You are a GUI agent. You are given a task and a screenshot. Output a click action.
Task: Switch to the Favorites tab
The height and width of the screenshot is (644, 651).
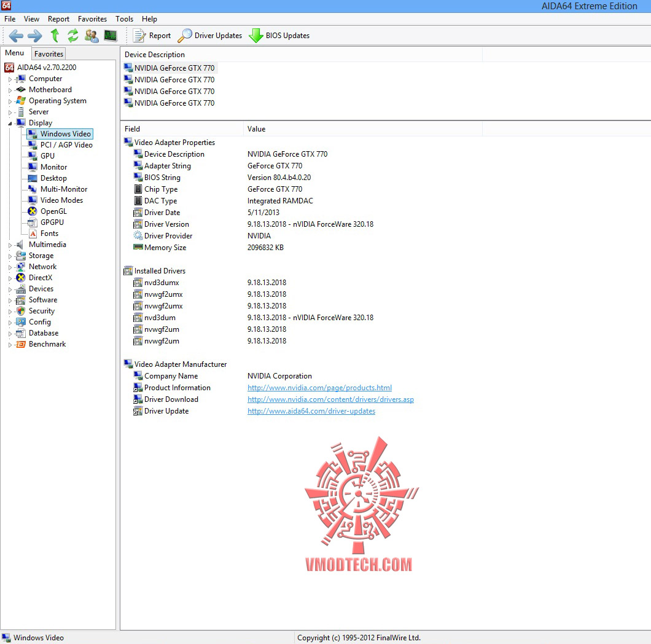tap(49, 53)
